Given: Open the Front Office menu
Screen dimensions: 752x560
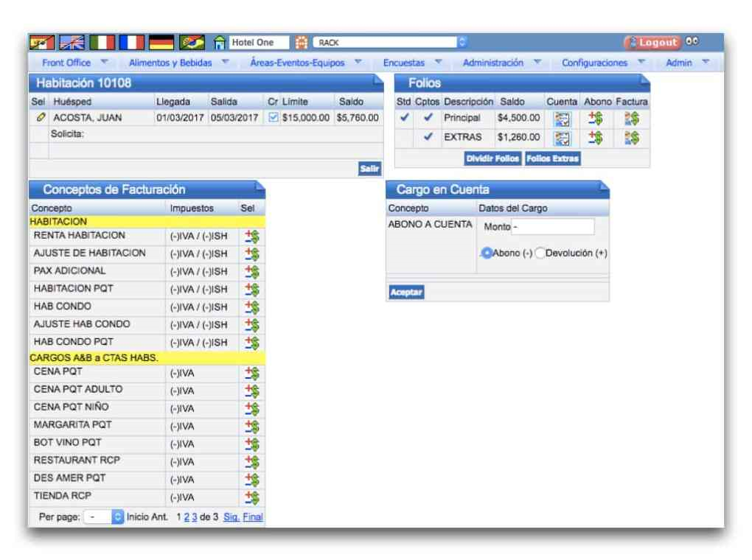Looking at the screenshot, I should (74, 63).
